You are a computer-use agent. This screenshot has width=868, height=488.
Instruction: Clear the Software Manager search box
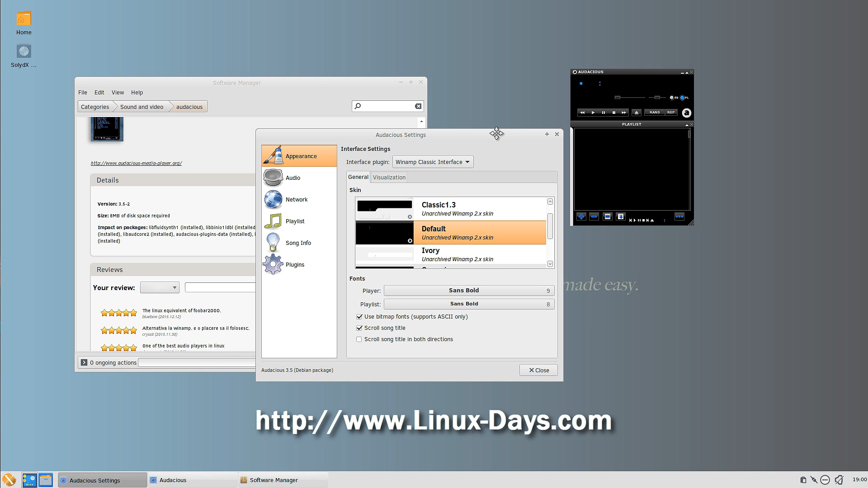coord(418,106)
